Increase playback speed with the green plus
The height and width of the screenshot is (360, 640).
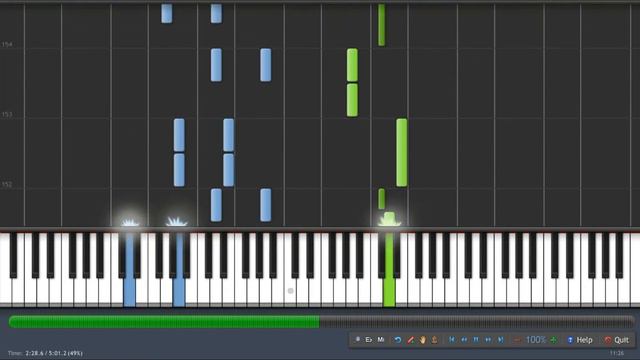click(554, 340)
